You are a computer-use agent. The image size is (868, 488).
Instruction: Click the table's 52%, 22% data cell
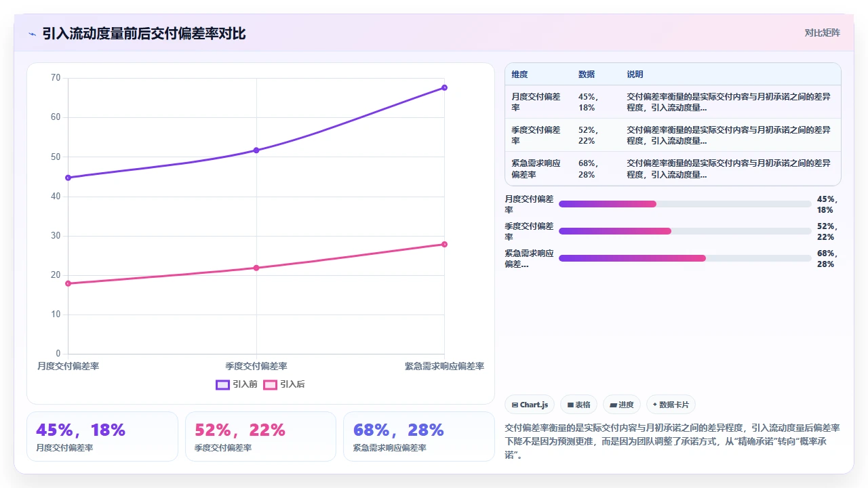point(589,135)
